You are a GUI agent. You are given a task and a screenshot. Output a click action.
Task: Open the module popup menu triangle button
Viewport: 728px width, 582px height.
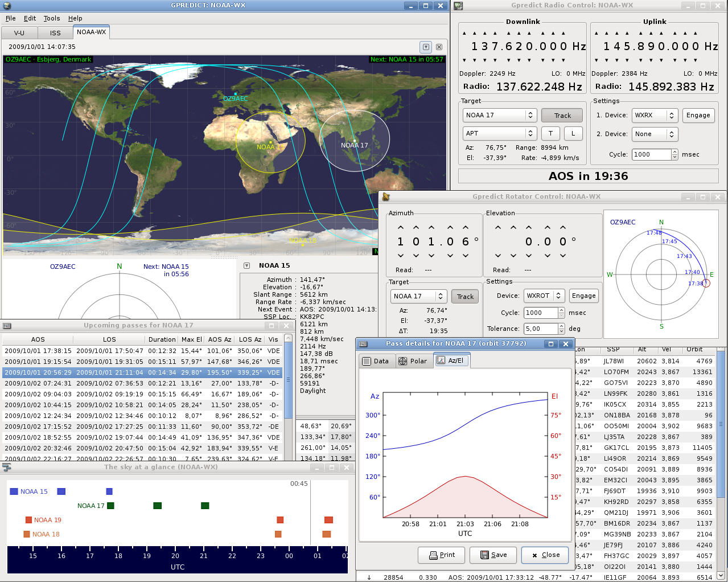(426, 47)
